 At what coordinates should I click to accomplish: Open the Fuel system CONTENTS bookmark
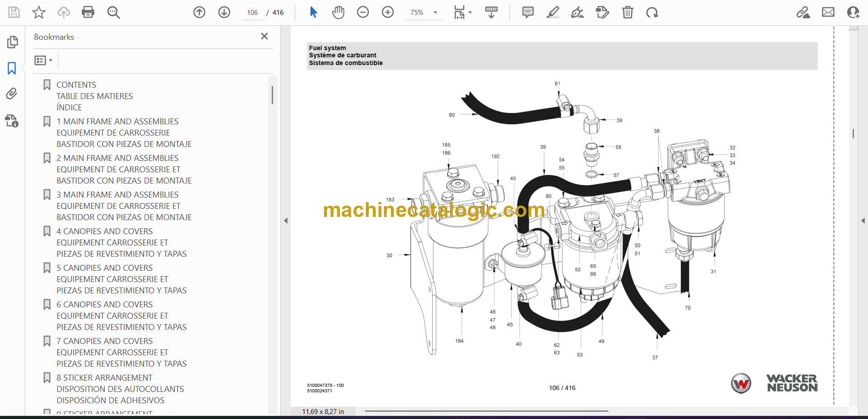pyautogui.click(x=76, y=85)
